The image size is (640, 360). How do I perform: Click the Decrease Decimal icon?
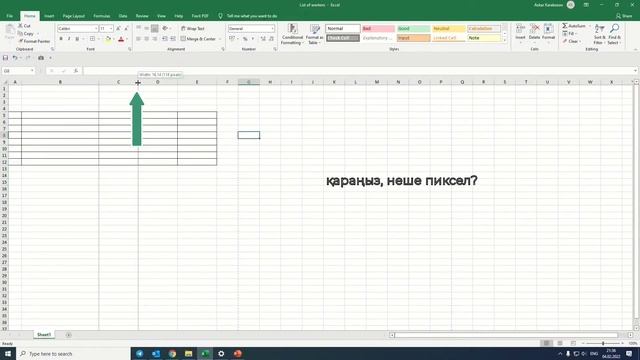click(x=271, y=39)
